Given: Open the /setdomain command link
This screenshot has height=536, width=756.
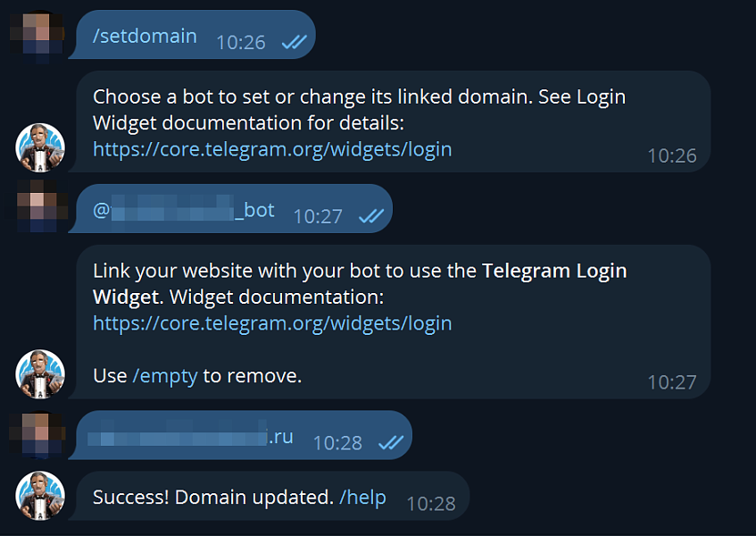Looking at the screenshot, I should (144, 36).
